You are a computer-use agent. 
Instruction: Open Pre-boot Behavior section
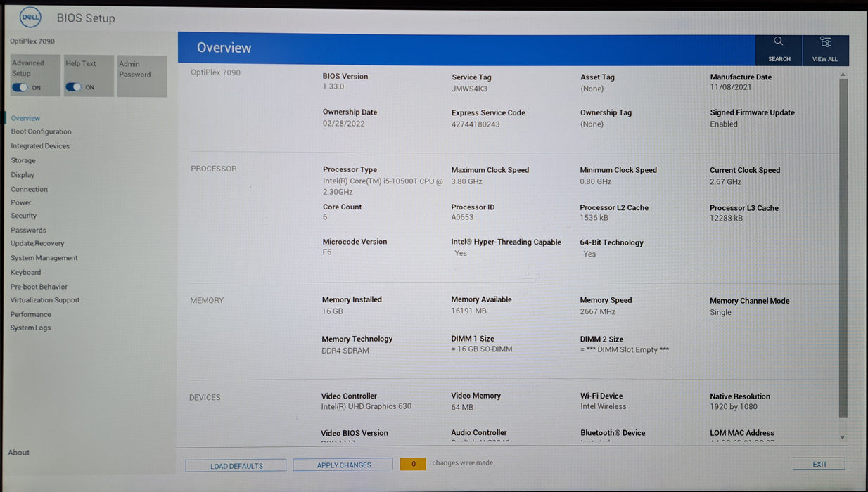(39, 287)
